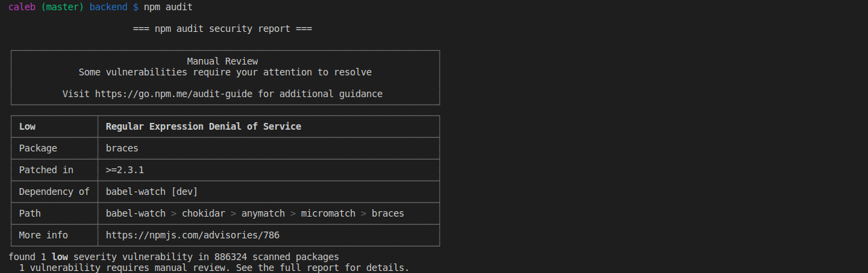Click the '>=2.3.1' patched version value
Screen dimensions: 868x273
tap(125, 170)
